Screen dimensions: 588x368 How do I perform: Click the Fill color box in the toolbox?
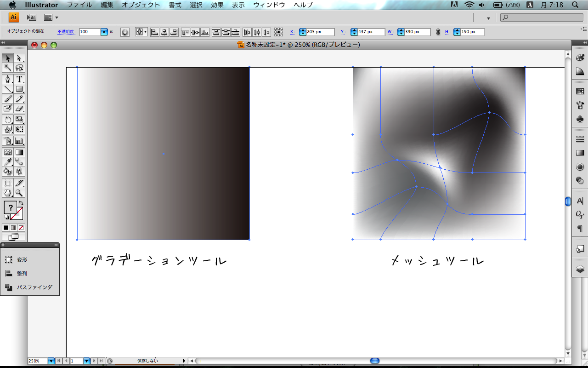tap(11, 207)
